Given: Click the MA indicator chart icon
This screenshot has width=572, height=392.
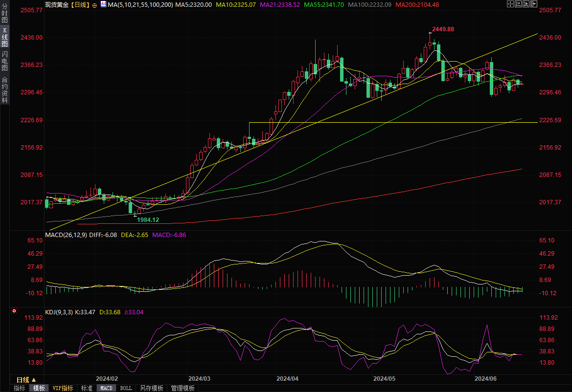Looking at the screenshot, I should tap(103, 4).
